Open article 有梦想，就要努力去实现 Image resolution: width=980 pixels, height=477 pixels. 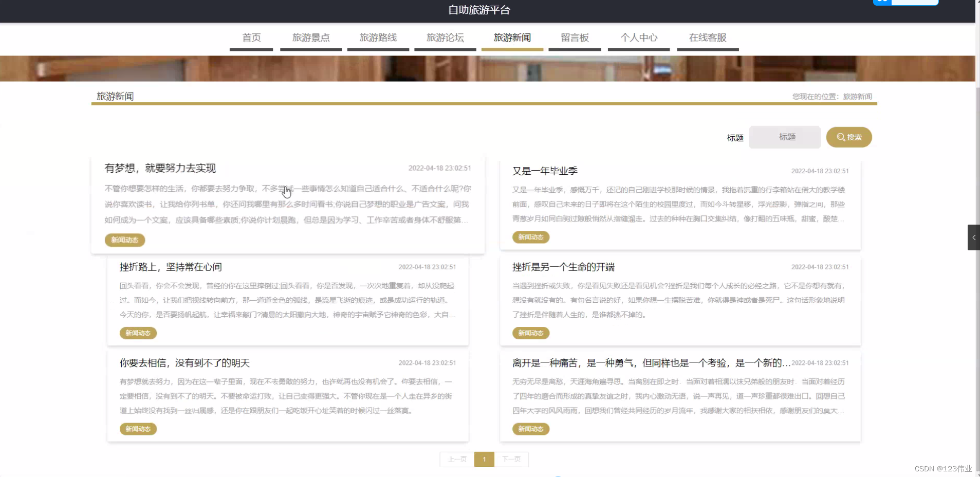(160, 168)
